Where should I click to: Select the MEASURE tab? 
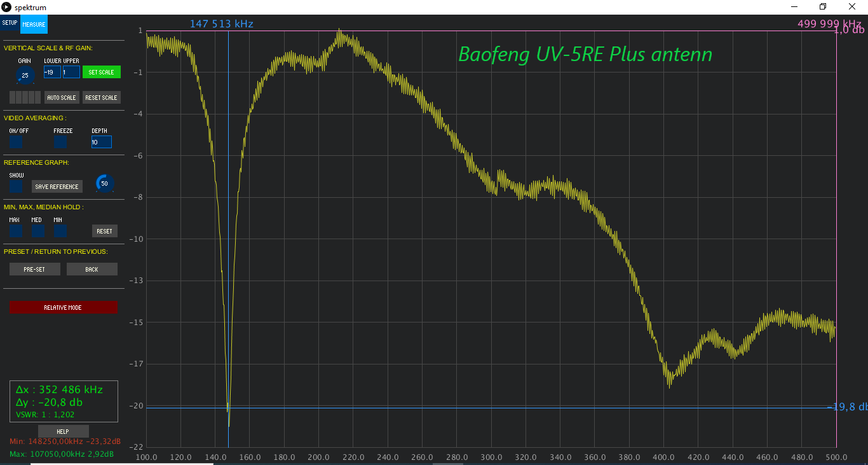pyautogui.click(x=34, y=25)
